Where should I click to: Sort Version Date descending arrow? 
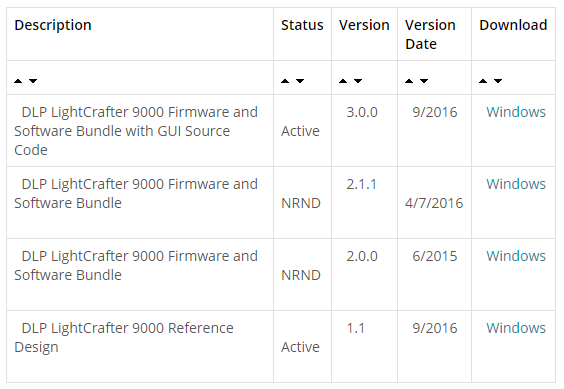[424, 81]
